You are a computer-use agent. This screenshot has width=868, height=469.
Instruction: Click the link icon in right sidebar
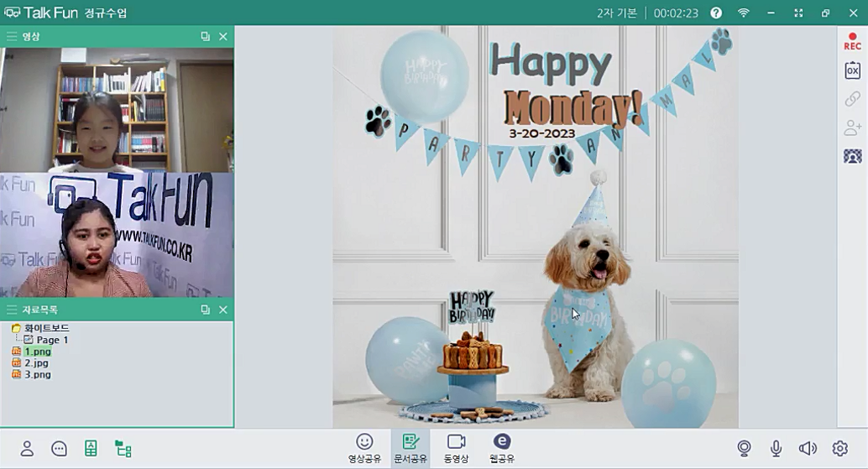pyautogui.click(x=852, y=99)
